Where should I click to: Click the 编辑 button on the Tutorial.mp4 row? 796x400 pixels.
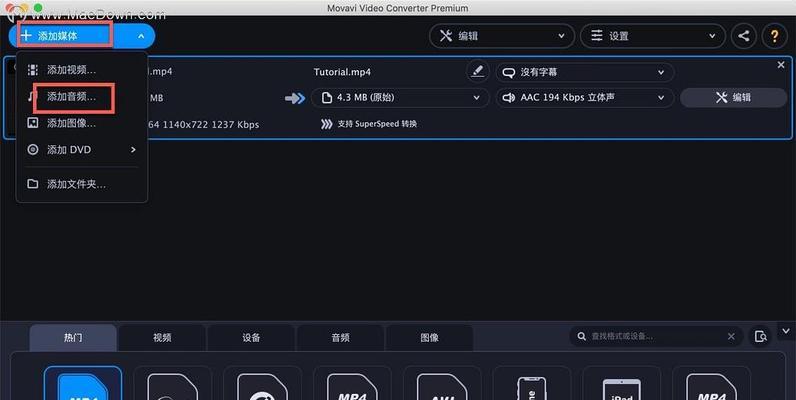tap(734, 97)
